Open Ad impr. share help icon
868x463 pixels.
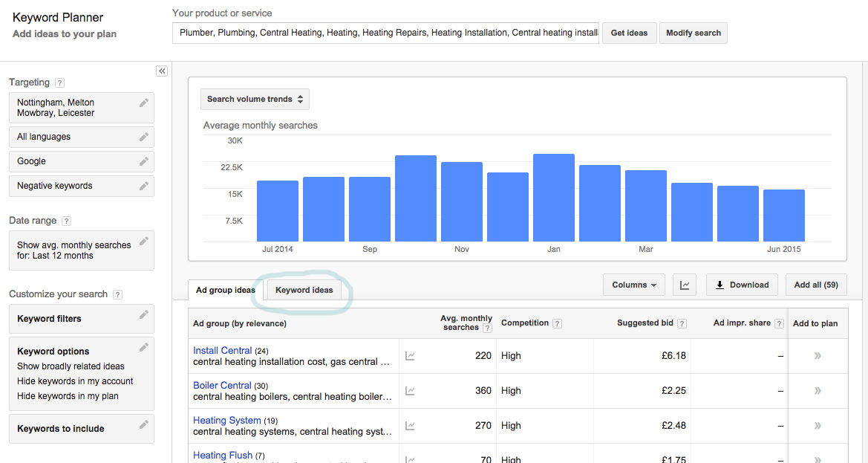click(x=780, y=323)
